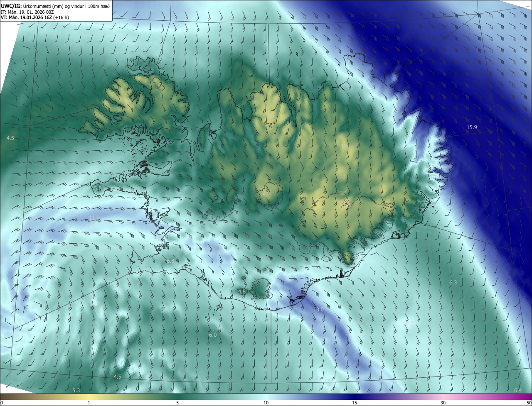This screenshot has height=406, width=532.
Task: Select the 4.8 value label near the south coast glacier
Action: (242, 291)
